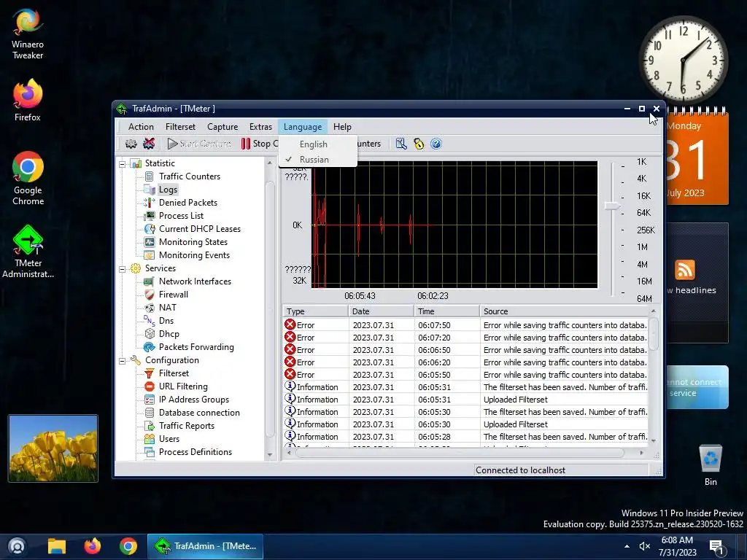This screenshot has height=560, width=747.
Task: Open Current DHCP Leases
Action: pos(200,229)
